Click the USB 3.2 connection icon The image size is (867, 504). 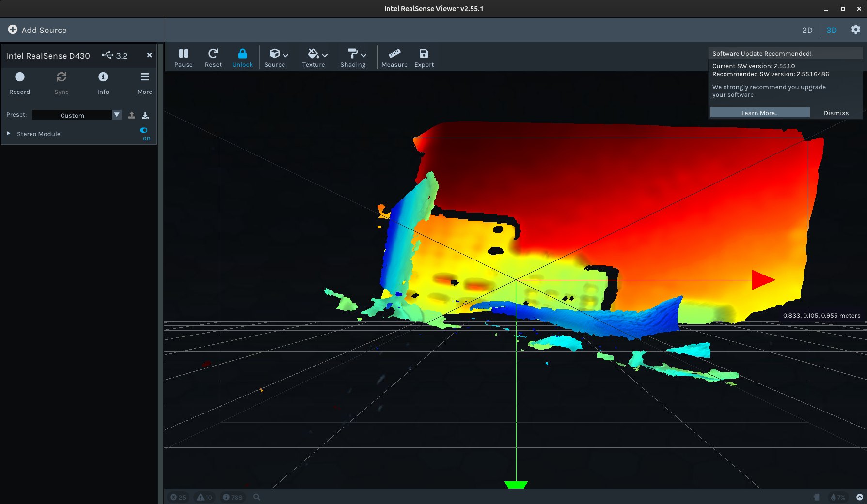click(x=108, y=55)
